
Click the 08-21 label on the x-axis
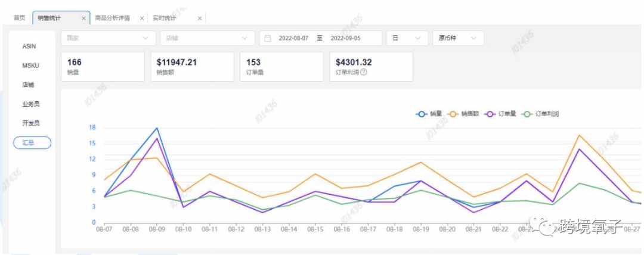(473, 229)
